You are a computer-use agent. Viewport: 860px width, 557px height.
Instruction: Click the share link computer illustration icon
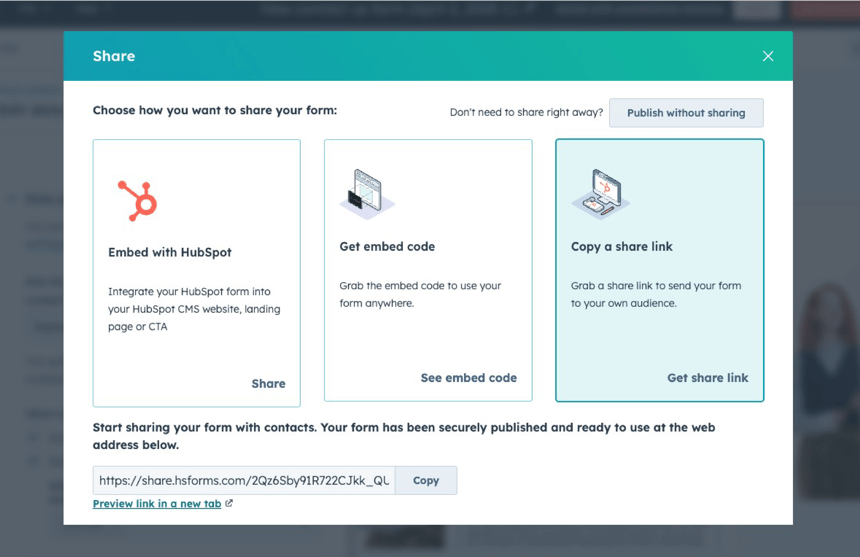click(x=601, y=194)
